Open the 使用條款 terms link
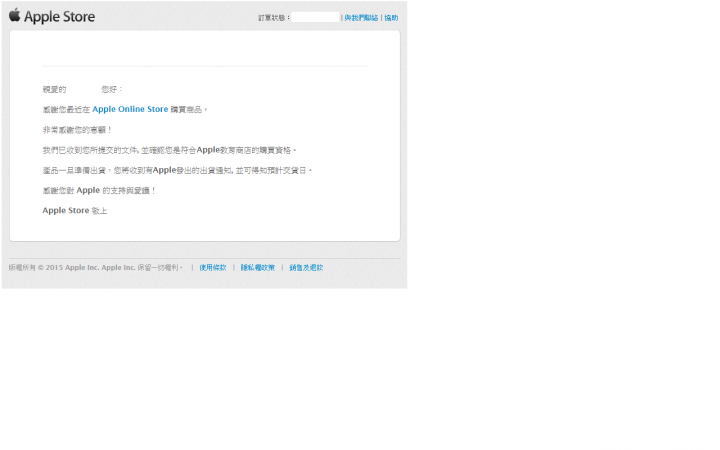 click(x=213, y=268)
